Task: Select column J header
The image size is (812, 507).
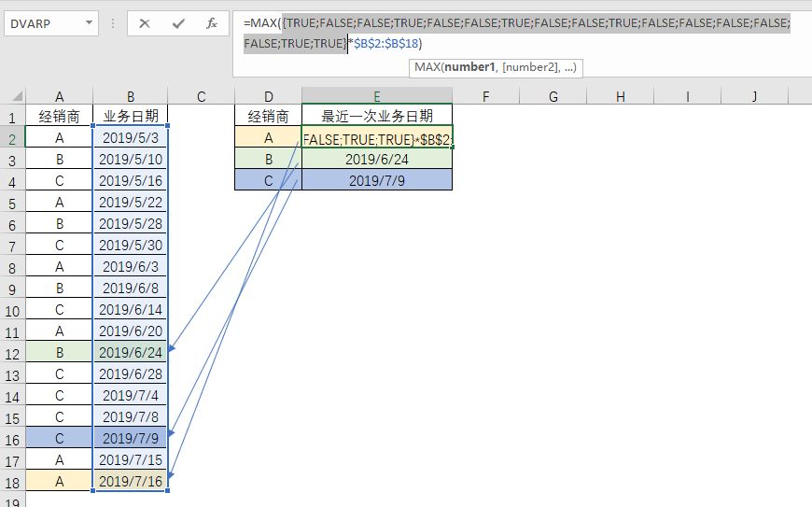Action: pyautogui.click(x=754, y=96)
